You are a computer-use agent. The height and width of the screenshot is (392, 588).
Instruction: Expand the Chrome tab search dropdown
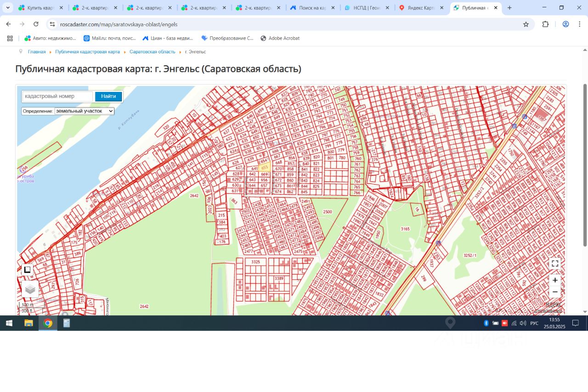tap(8, 8)
